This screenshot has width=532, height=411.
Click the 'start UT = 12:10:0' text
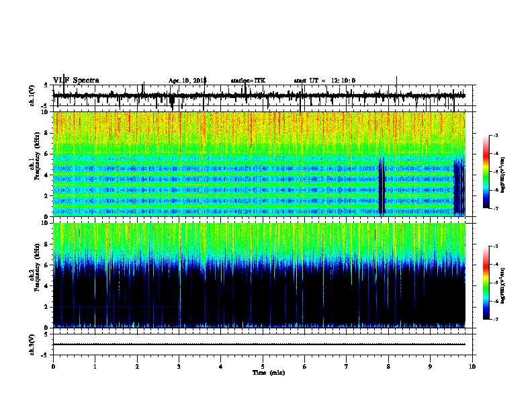pyautogui.click(x=324, y=81)
